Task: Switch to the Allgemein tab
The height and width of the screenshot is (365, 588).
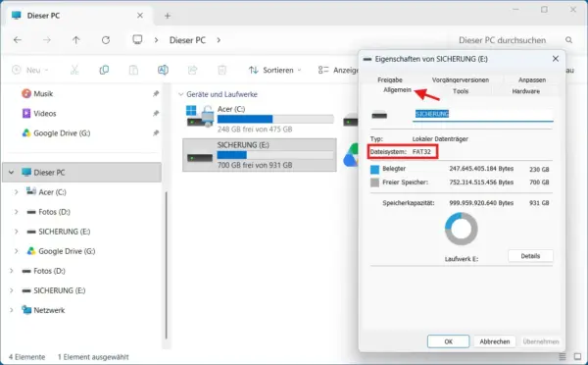Action: (397, 89)
